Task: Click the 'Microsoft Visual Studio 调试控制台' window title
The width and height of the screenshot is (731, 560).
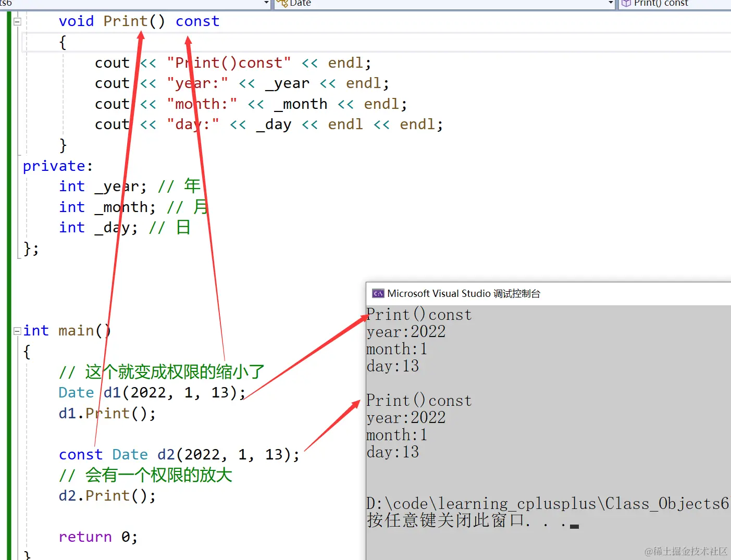Action: pyautogui.click(x=464, y=294)
